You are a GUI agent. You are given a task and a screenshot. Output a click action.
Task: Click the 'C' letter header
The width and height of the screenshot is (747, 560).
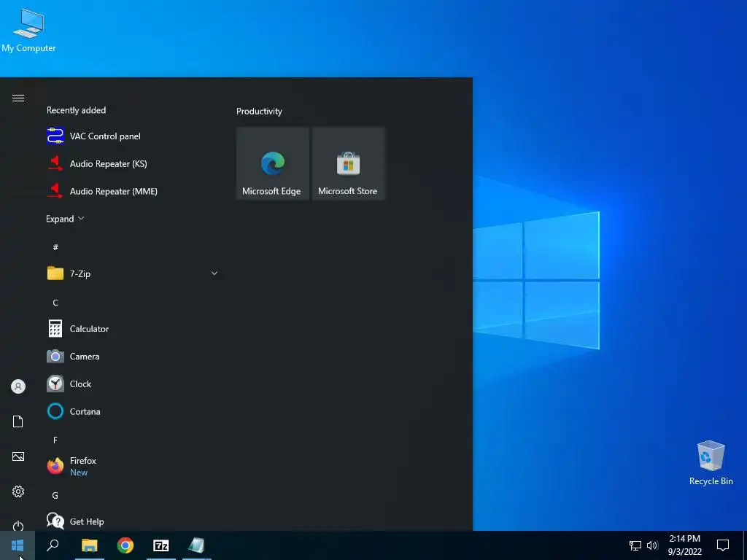55,303
